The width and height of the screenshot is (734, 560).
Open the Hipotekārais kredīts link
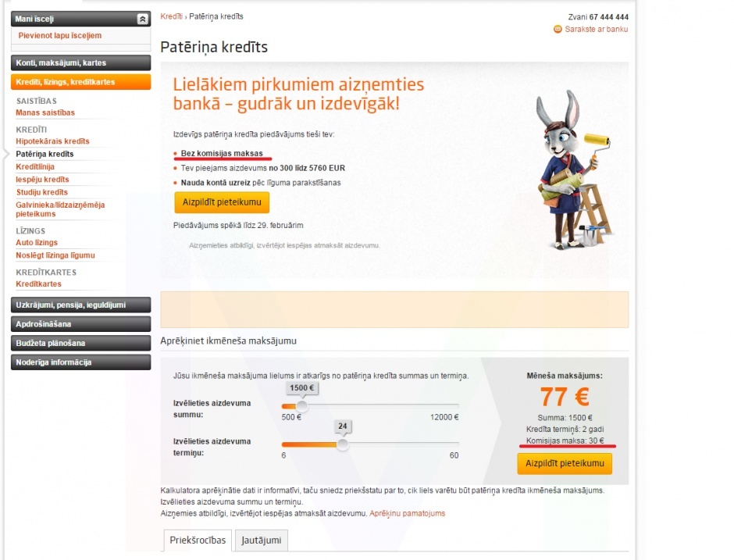(x=52, y=141)
